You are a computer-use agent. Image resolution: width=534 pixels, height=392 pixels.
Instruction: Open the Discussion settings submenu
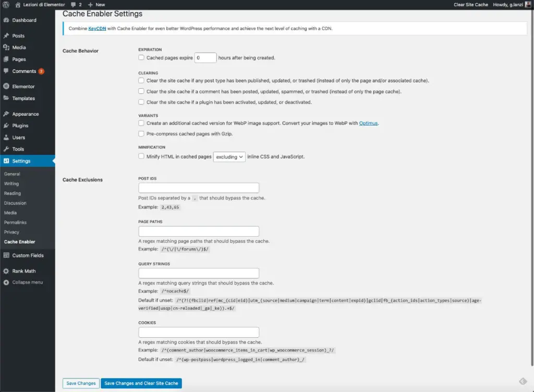click(x=15, y=203)
